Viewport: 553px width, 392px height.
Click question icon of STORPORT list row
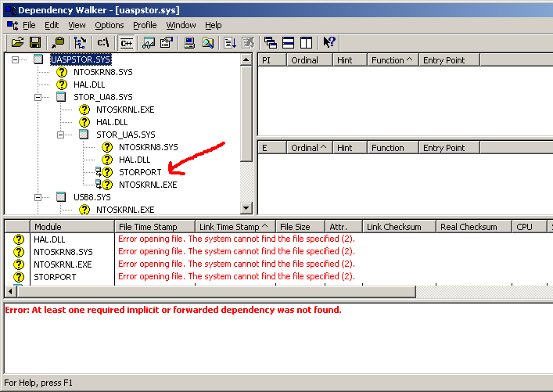(18, 277)
